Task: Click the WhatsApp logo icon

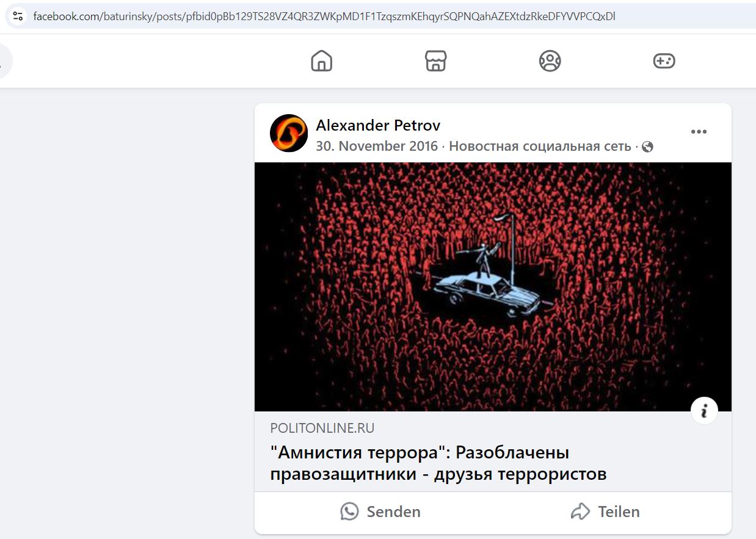Action: [x=349, y=512]
